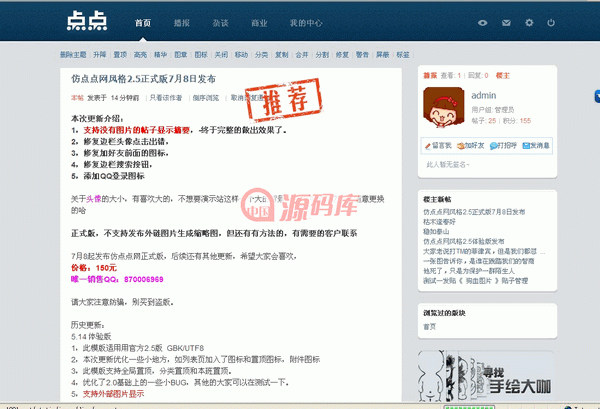
Task: Open the 商业 nav tab
Action: tap(259, 23)
